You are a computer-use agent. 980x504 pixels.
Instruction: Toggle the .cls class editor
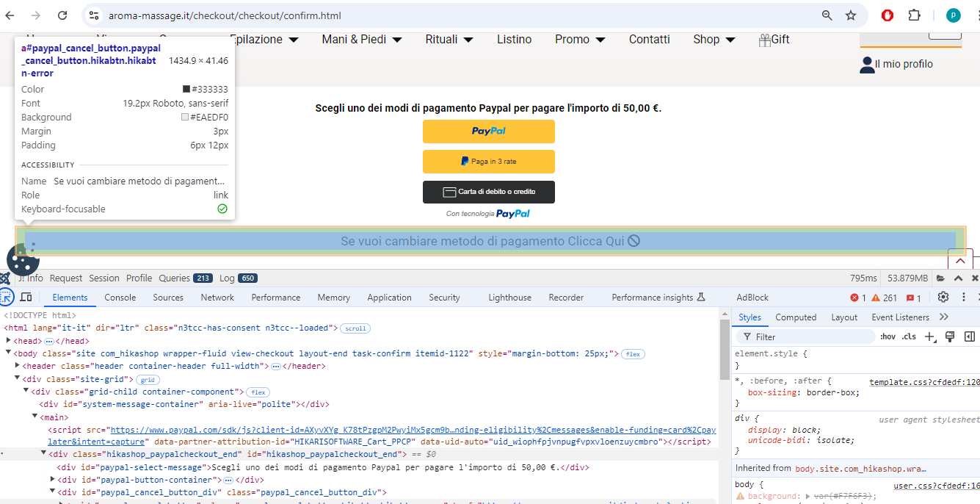pyautogui.click(x=909, y=336)
